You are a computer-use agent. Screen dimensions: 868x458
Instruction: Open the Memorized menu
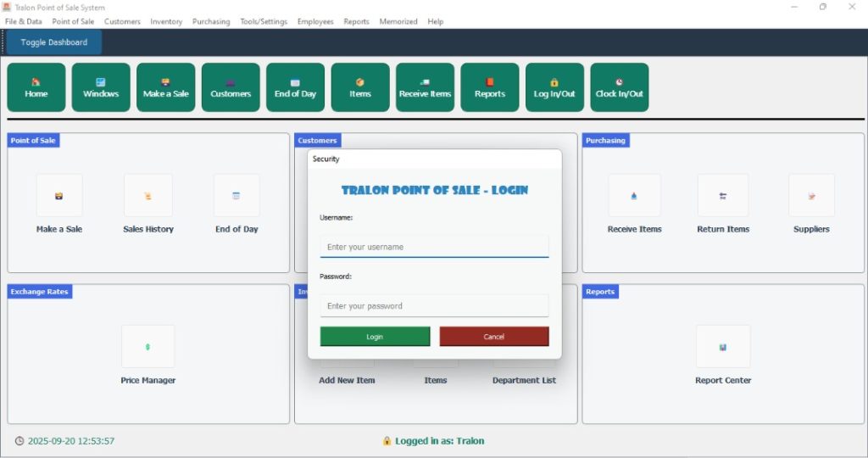tap(398, 21)
